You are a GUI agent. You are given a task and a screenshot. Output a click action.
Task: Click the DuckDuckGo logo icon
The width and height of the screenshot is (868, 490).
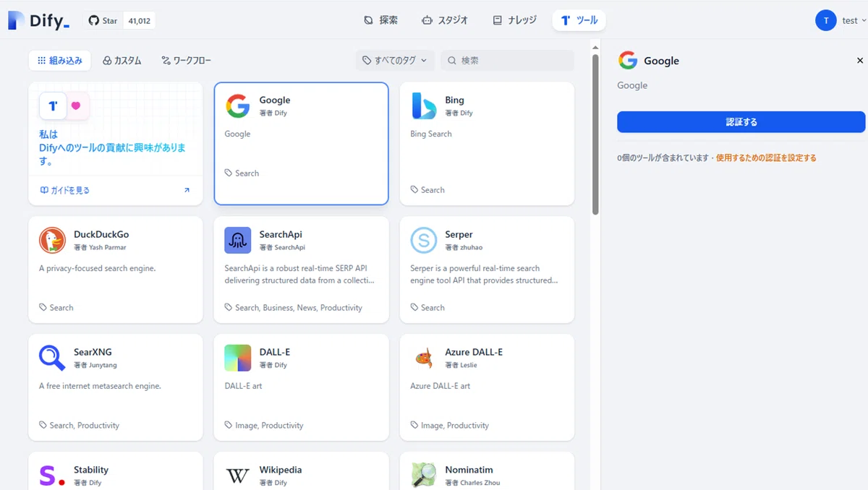pyautogui.click(x=52, y=240)
